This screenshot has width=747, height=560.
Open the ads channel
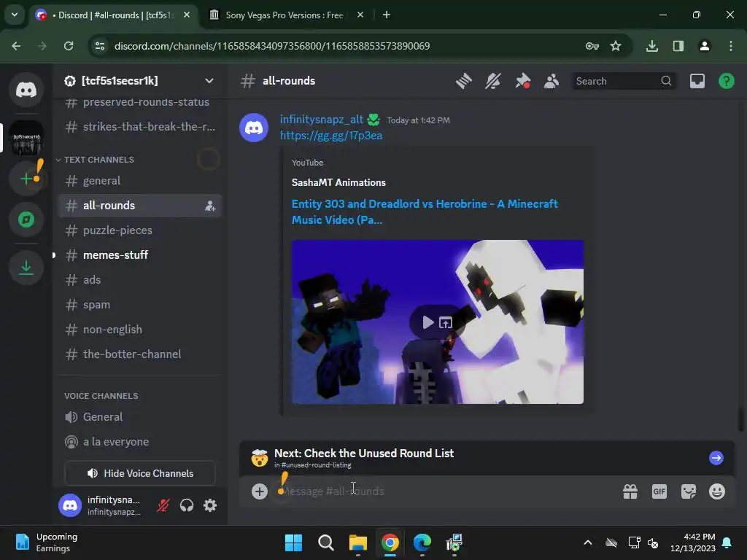point(140,280)
